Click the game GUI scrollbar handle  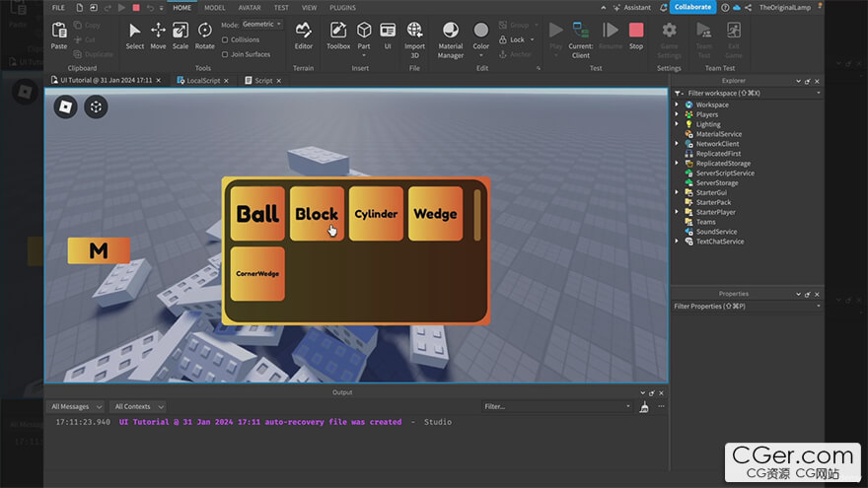(477, 215)
